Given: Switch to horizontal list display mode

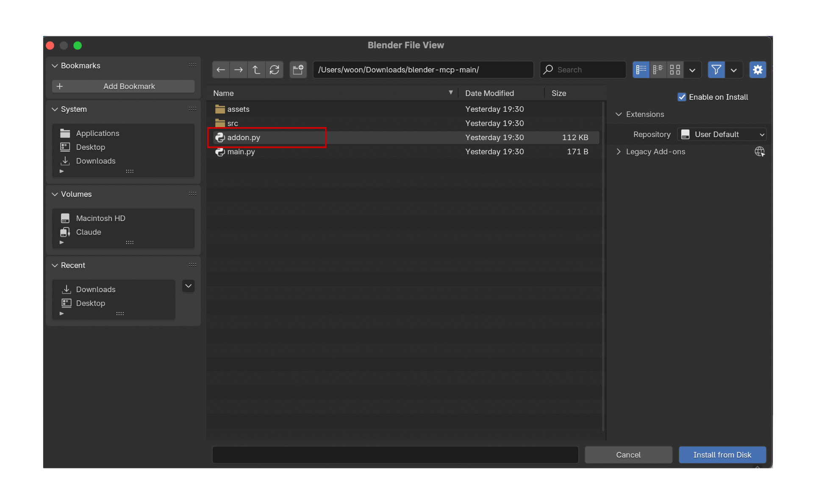Looking at the screenshot, I should pyautogui.click(x=658, y=70).
